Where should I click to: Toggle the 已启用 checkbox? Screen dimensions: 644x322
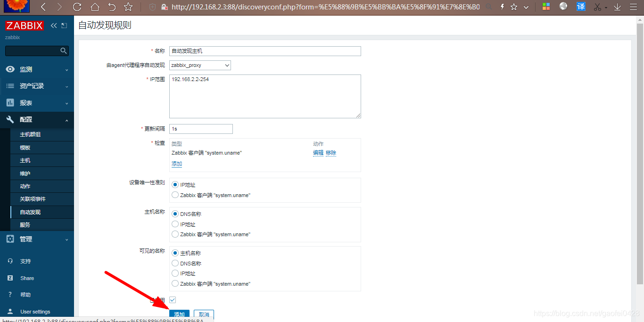(x=173, y=300)
